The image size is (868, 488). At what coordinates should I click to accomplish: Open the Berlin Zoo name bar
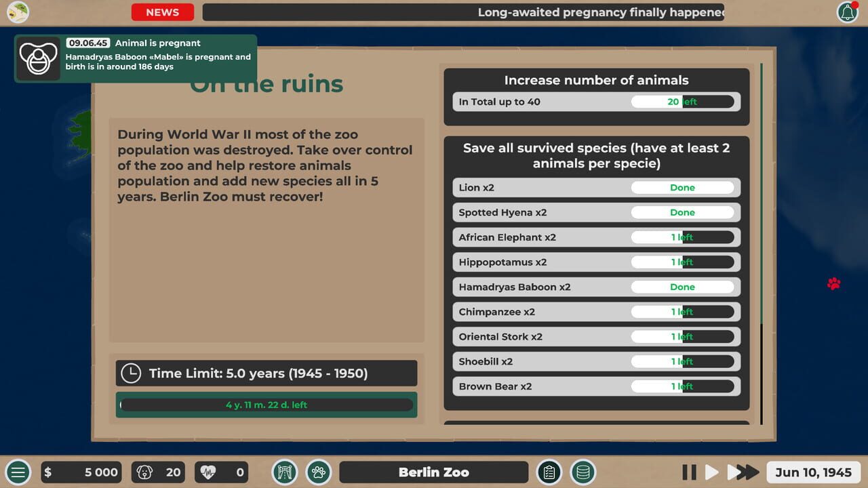coord(433,472)
